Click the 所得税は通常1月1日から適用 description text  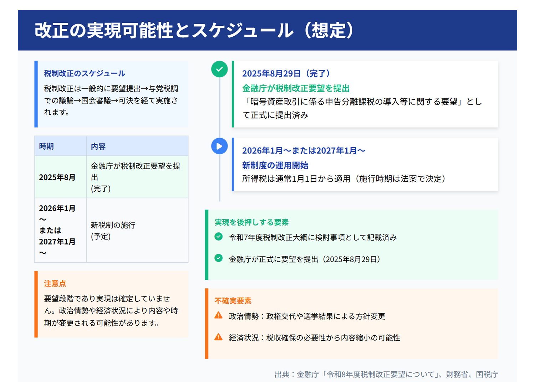(344, 179)
